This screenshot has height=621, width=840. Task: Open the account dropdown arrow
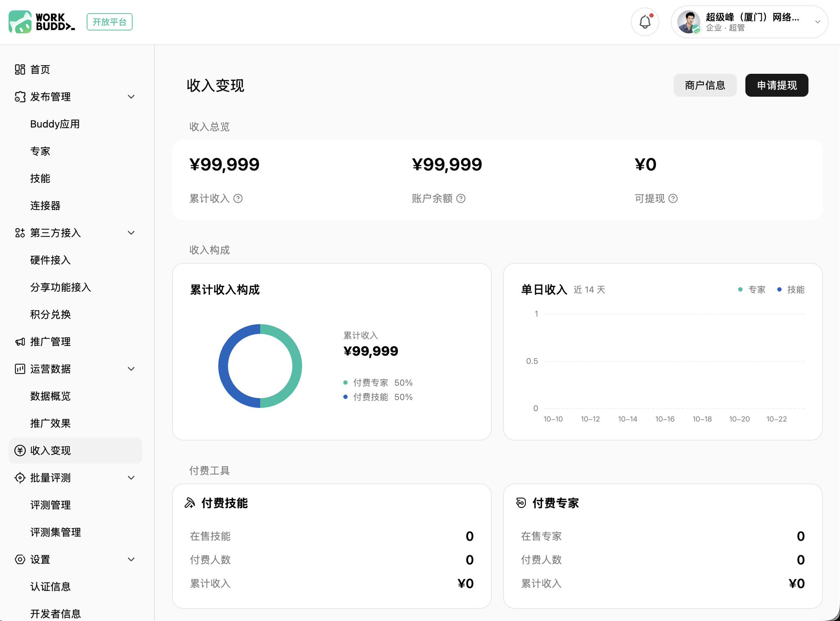(817, 22)
